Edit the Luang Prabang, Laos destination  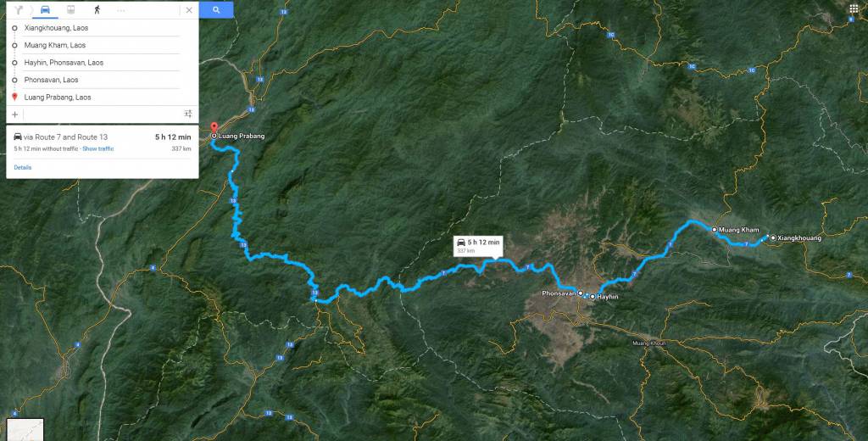pyautogui.click(x=102, y=97)
